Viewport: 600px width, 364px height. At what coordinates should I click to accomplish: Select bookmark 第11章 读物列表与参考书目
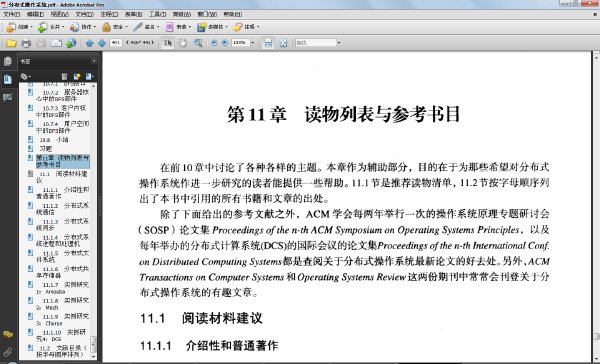(63, 161)
